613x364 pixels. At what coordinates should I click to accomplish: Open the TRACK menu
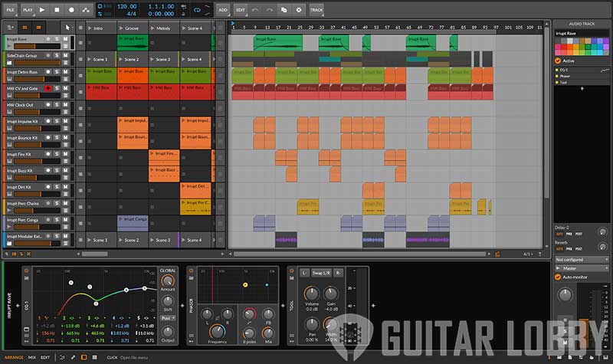click(316, 10)
